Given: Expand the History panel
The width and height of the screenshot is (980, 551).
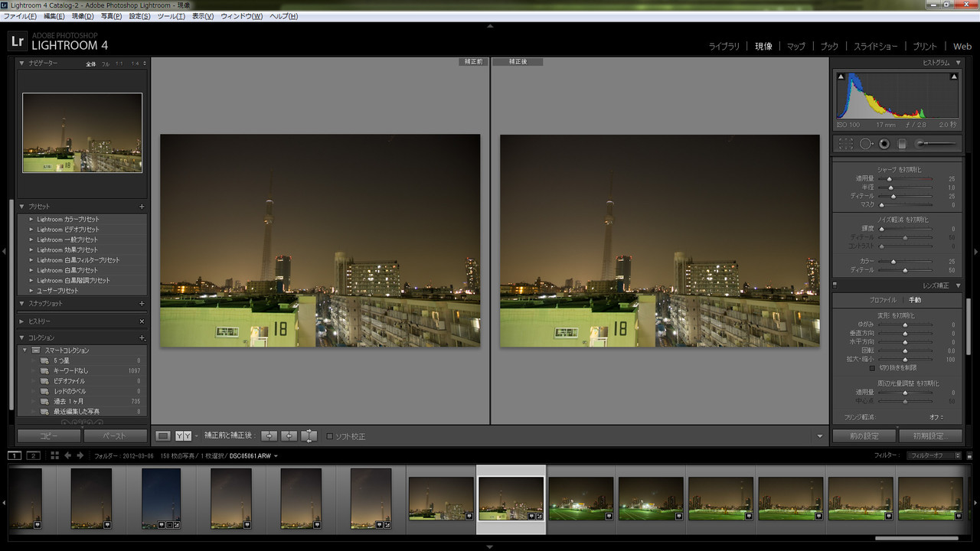Looking at the screenshot, I should tap(21, 321).
